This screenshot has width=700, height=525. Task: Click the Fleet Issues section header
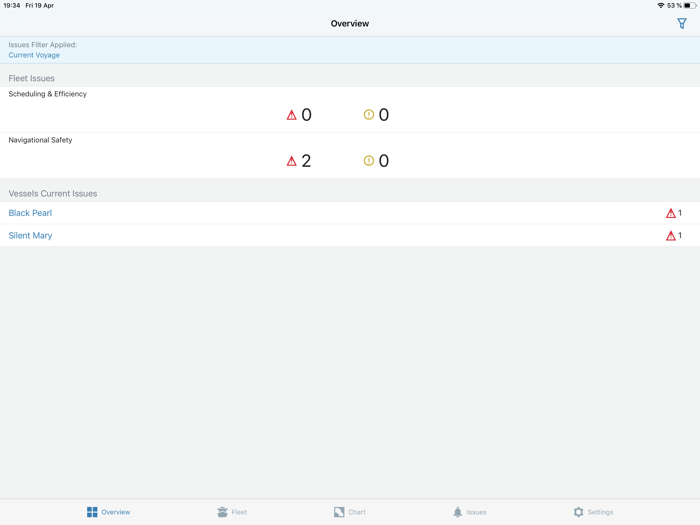point(31,78)
